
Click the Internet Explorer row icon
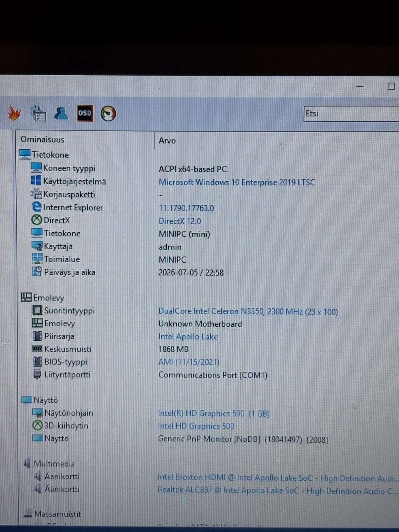point(37,207)
